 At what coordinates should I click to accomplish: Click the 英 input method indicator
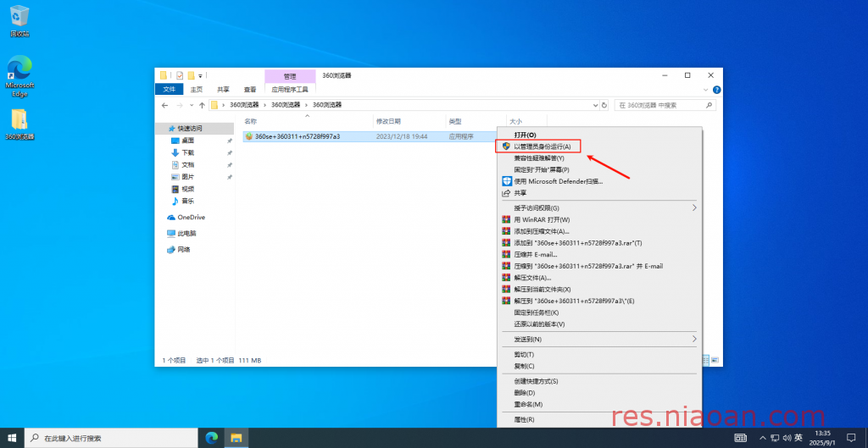(798, 438)
